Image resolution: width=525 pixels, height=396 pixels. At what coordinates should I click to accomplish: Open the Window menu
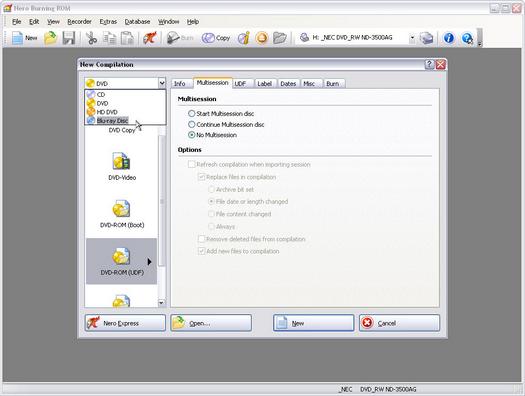pos(168,22)
